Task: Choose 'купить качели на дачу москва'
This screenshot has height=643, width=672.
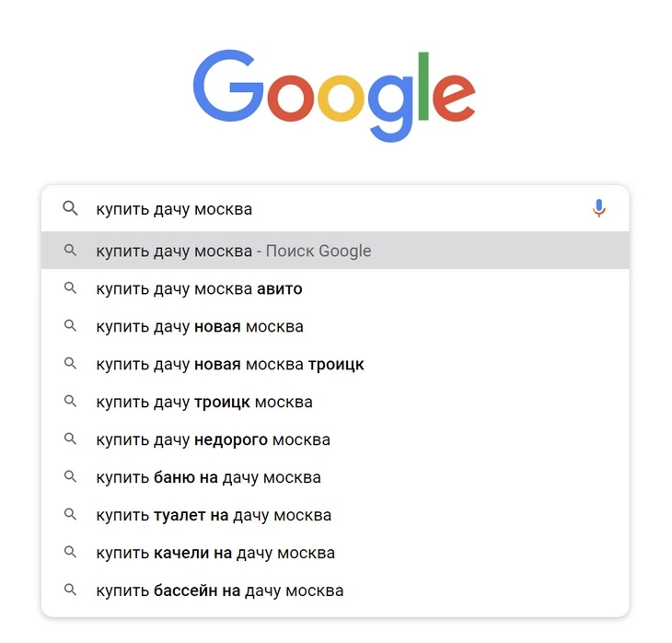Action: tap(335, 553)
